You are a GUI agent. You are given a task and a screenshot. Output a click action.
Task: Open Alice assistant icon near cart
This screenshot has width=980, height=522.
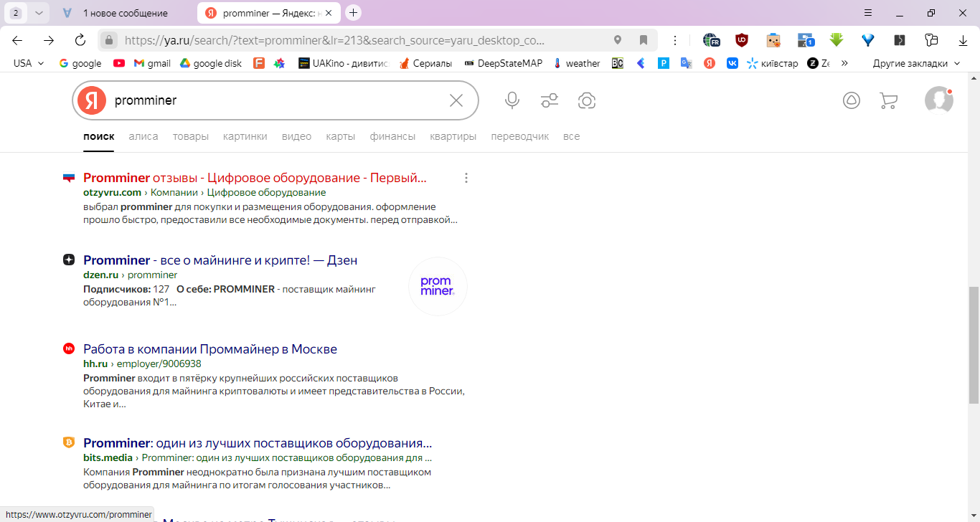851,100
